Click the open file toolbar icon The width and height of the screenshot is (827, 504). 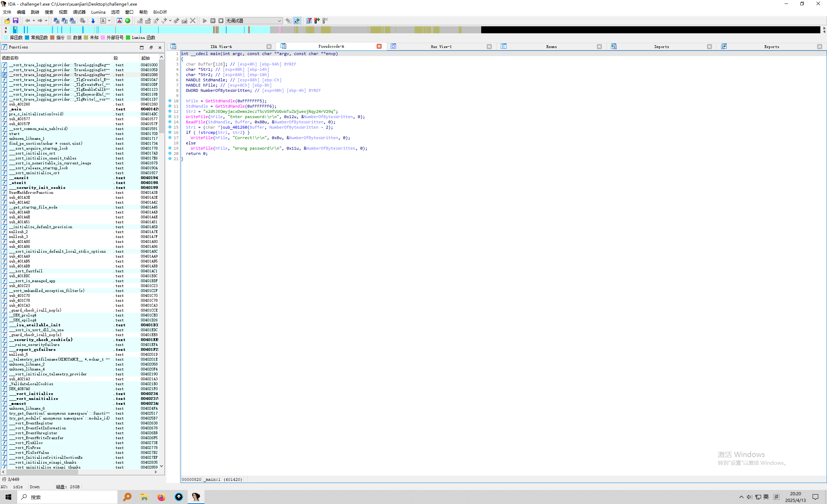pyautogui.click(x=7, y=21)
